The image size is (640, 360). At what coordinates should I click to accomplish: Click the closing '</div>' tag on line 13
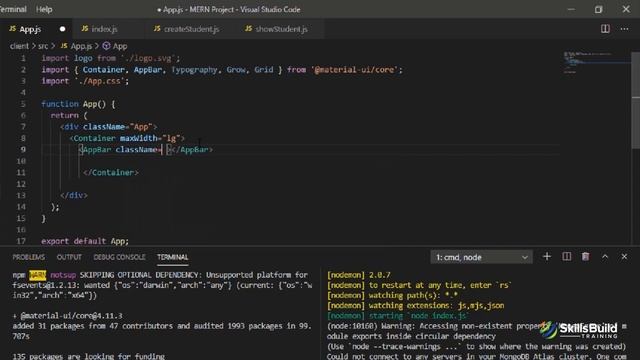pyautogui.click(x=73, y=196)
